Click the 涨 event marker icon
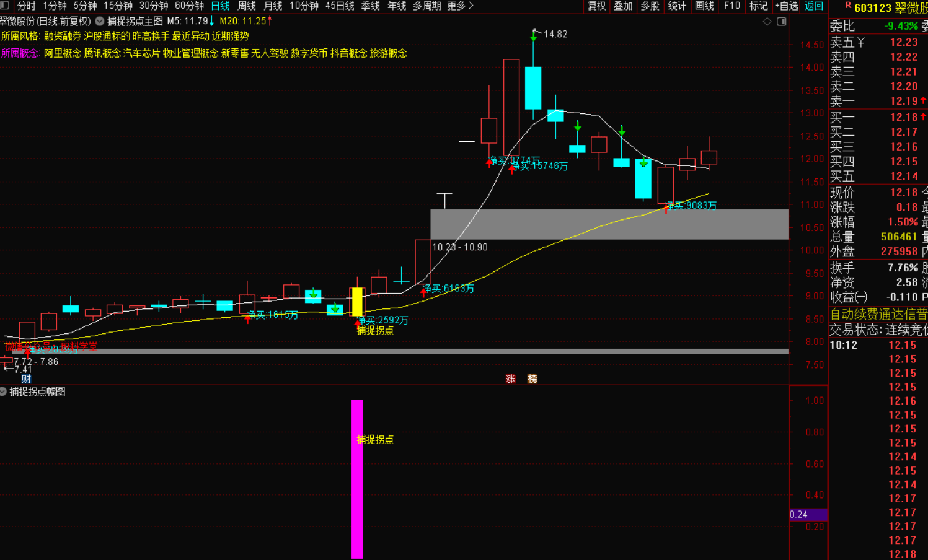Screen dimensions: 928x560 pos(510,378)
